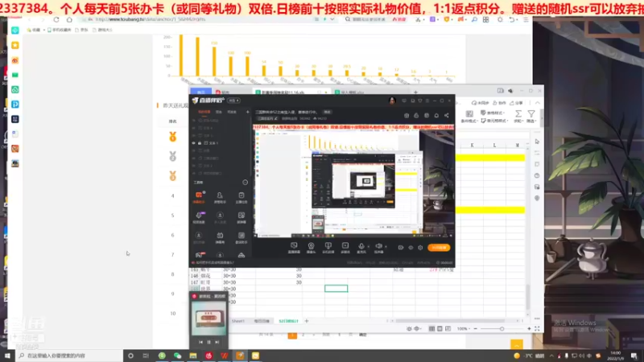This screenshot has width=644, height=362.
Task: Collapse the WPS ribbon with the chevron
Action: click(x=538, y=103)
